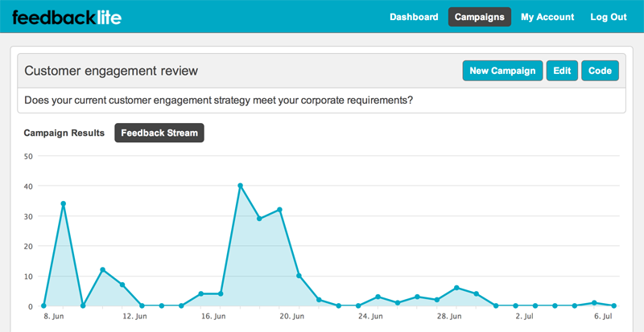Click the last data point on the chart
This screenshot has width=644, height=332.
tap(614, 305)
